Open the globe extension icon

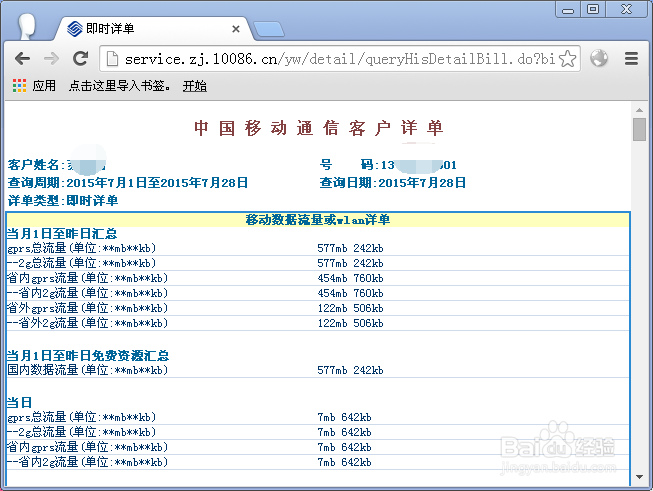pos(599,58)
